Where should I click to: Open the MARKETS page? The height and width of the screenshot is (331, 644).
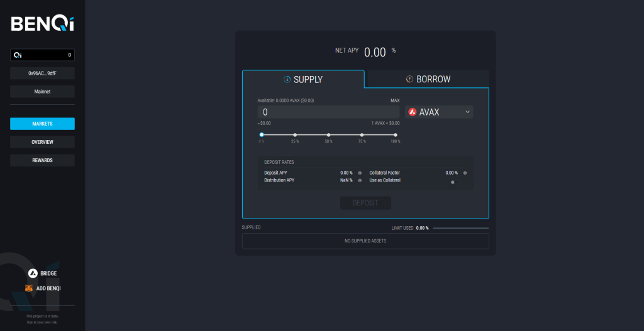tap(42, 124)
